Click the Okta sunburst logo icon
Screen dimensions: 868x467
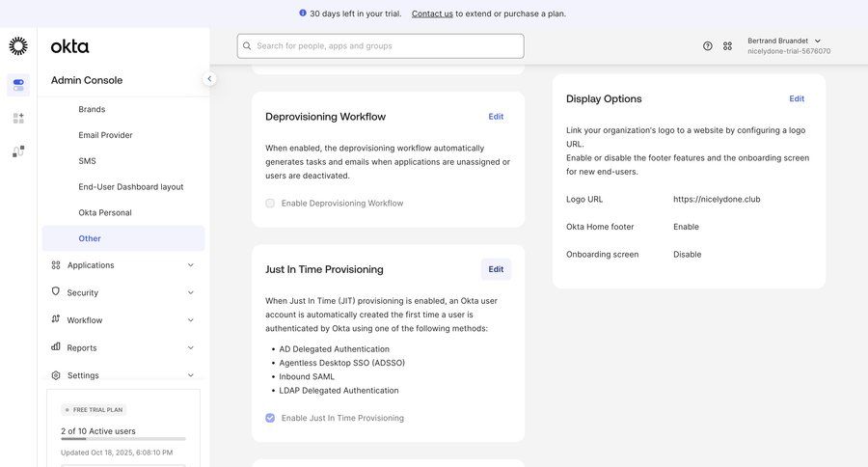pyautogui.click(x=18, y=46)
